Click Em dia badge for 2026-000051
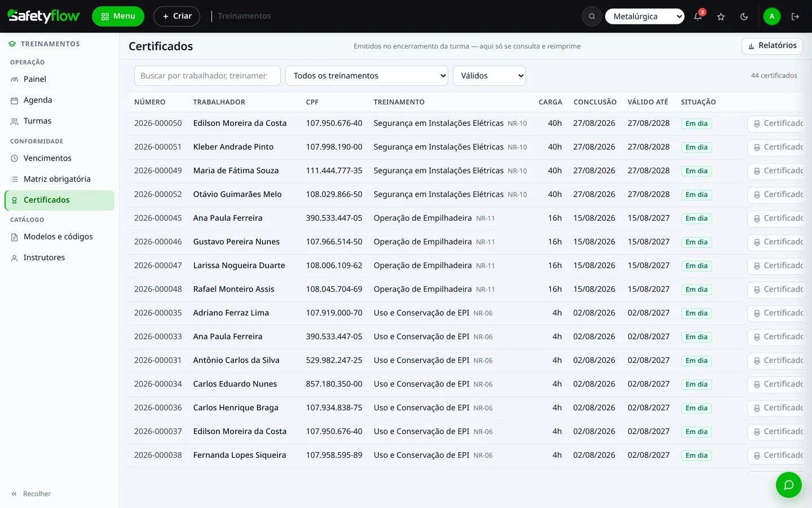Image resolution: width=812 pixels, height=508 pixels. click(696, 147)
